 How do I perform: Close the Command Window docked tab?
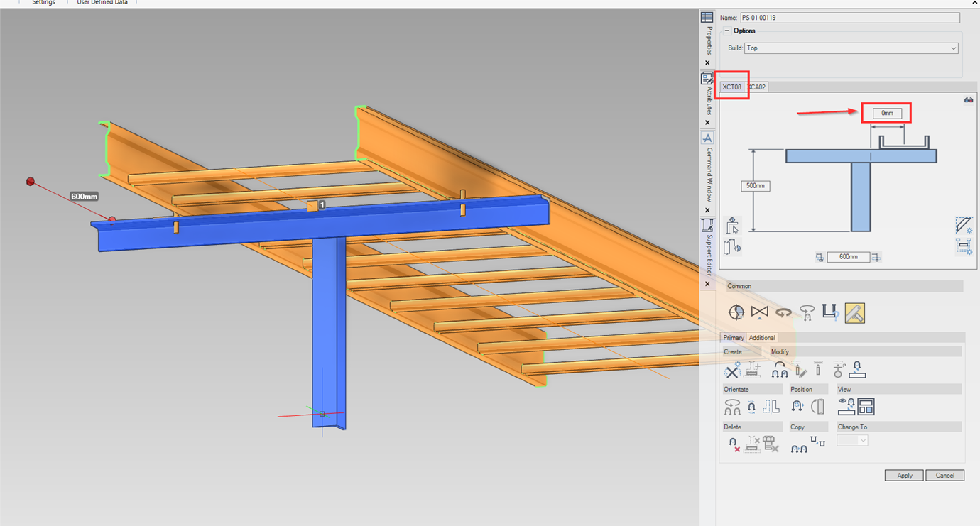[707, 210]
